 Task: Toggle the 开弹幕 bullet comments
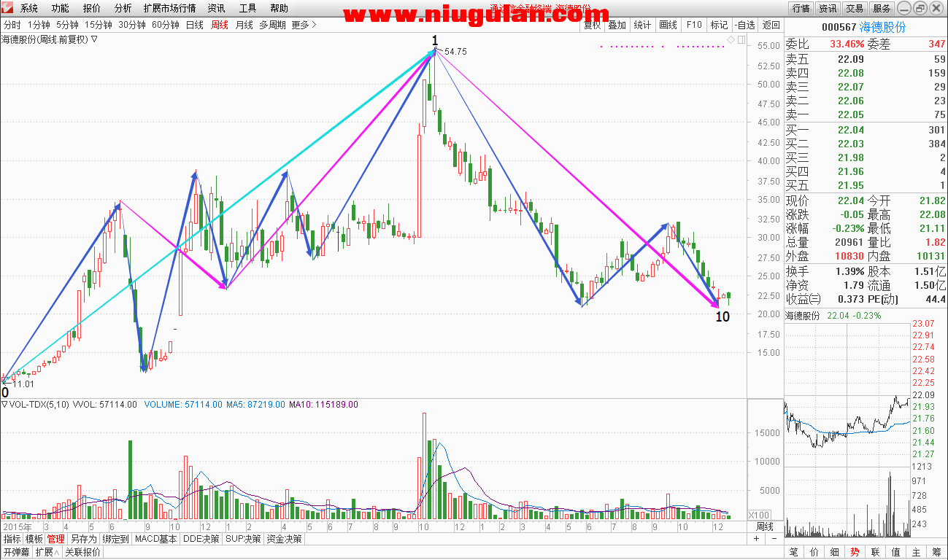(15, 552)
